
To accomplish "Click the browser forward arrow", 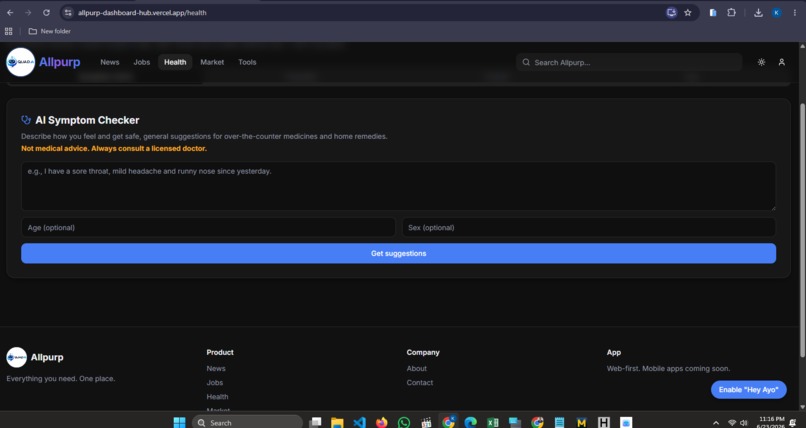I will pos(28,12).
